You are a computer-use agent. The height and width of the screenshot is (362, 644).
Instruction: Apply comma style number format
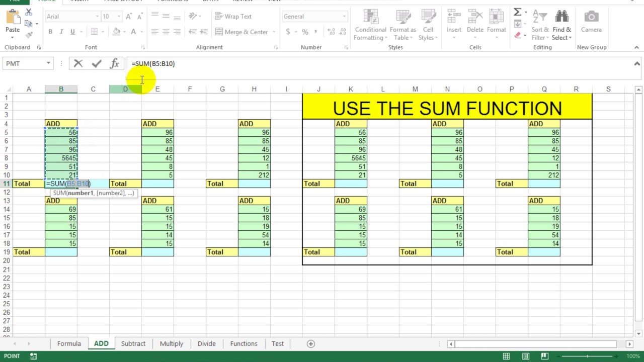tap(316, 32)
